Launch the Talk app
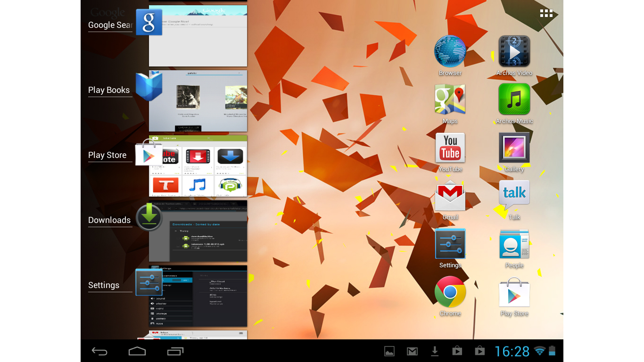 coord(514,200)
